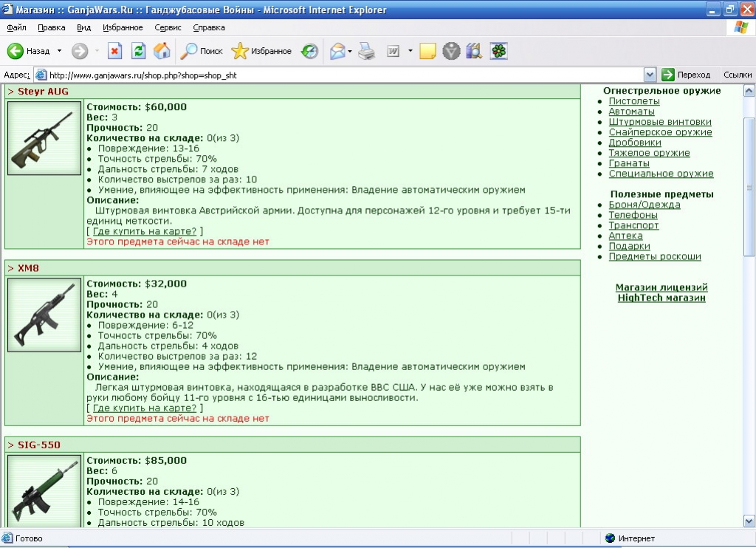Expand the Назад history dropdown arrow
Screen dimensions: 756x548
(x=59, y=51)
